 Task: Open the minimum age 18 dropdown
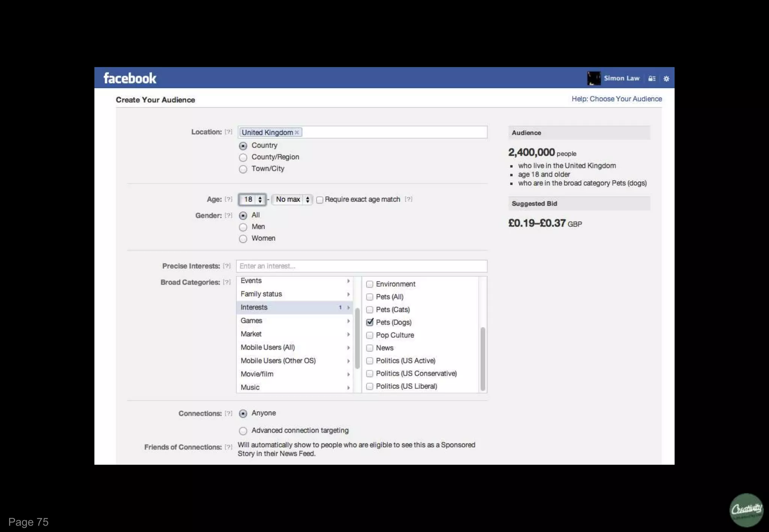click(x=252, y=200)
